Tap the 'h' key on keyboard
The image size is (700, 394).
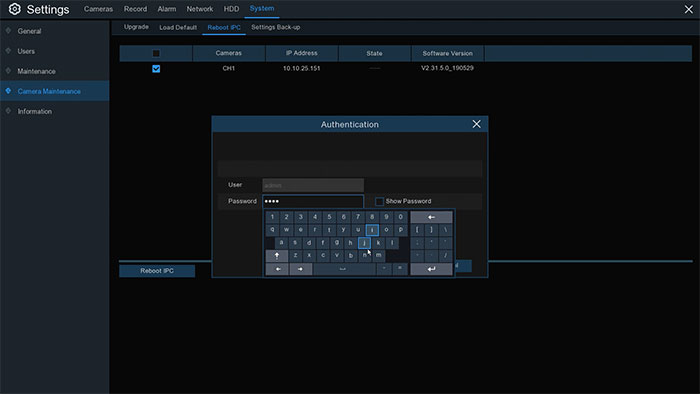(350, 243)
